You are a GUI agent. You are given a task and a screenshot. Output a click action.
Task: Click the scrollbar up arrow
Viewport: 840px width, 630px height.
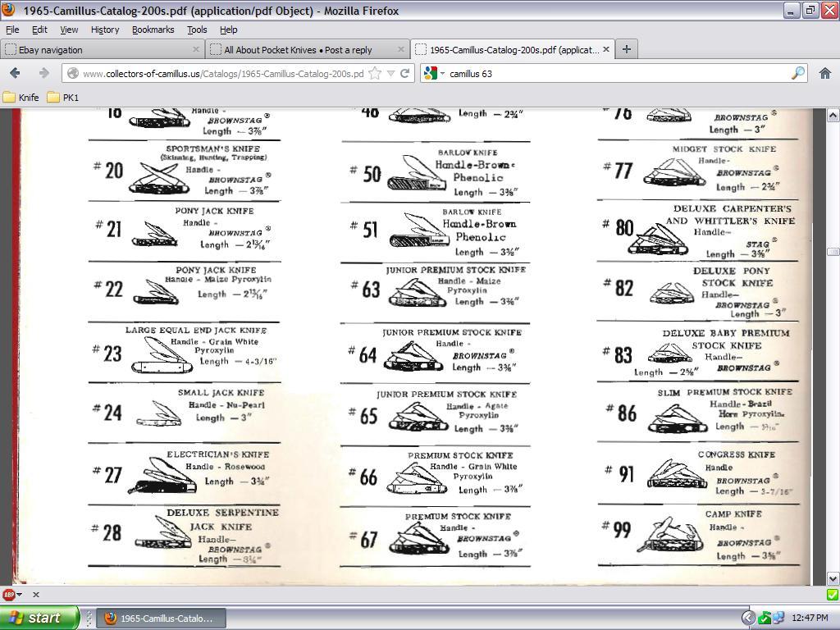[833, 115]
